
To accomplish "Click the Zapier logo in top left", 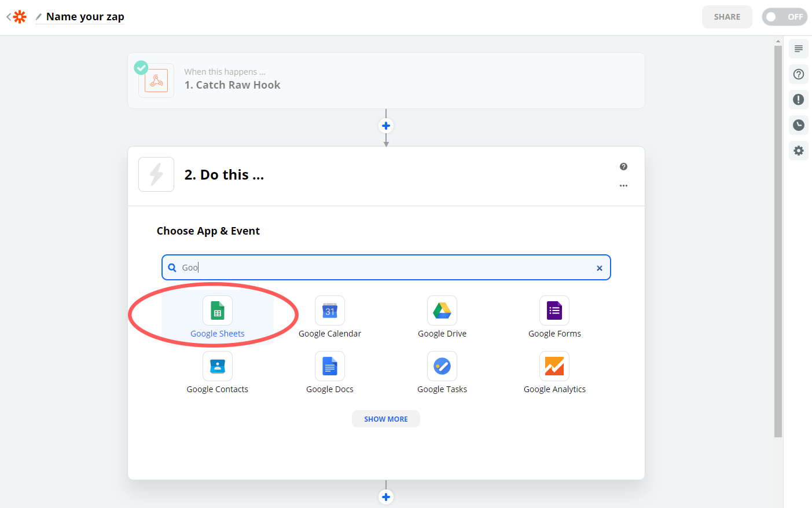I will click(x=19, y=16).
